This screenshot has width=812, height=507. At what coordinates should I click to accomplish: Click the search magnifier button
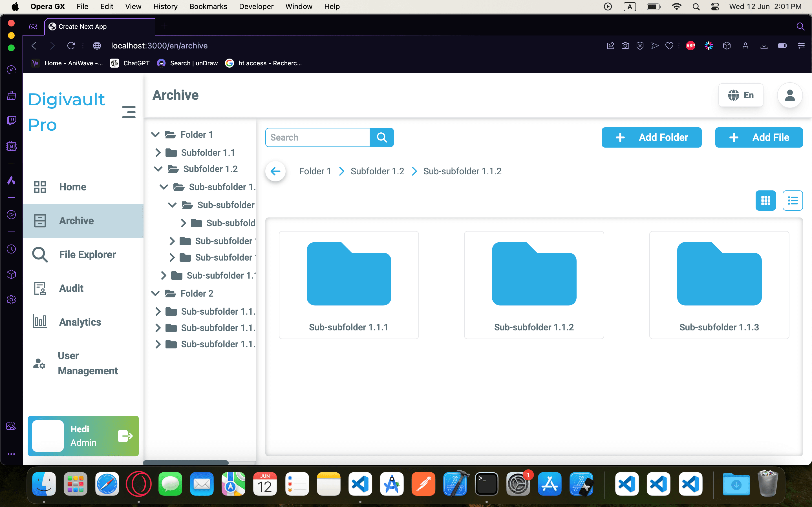click(381, 137)
